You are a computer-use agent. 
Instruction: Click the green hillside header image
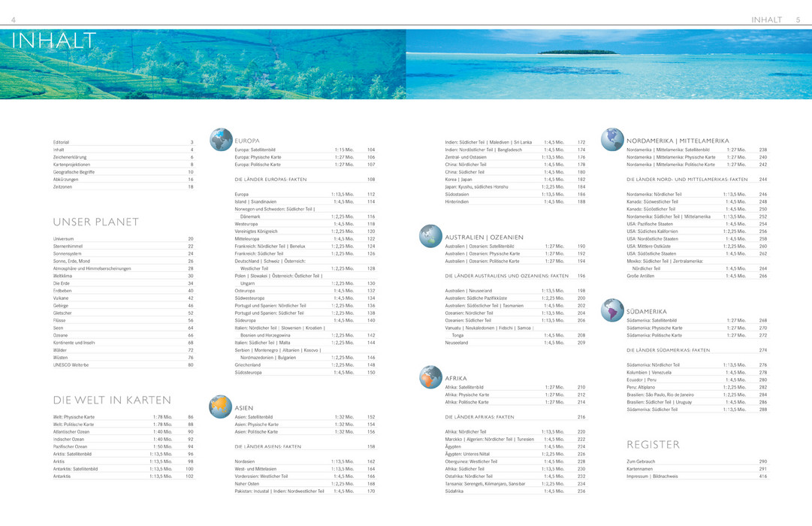[203, 65]
